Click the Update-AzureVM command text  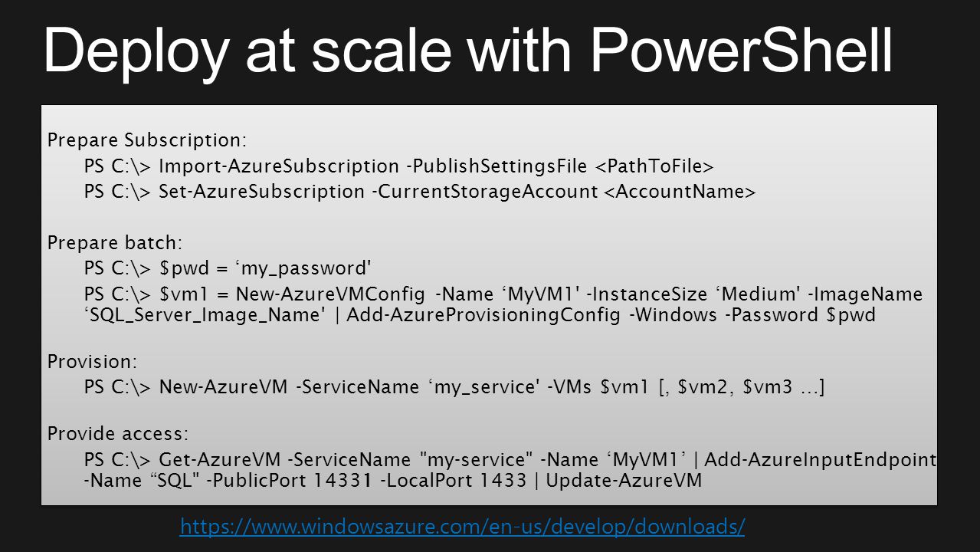pyautogui.click(x=624, y=481)
